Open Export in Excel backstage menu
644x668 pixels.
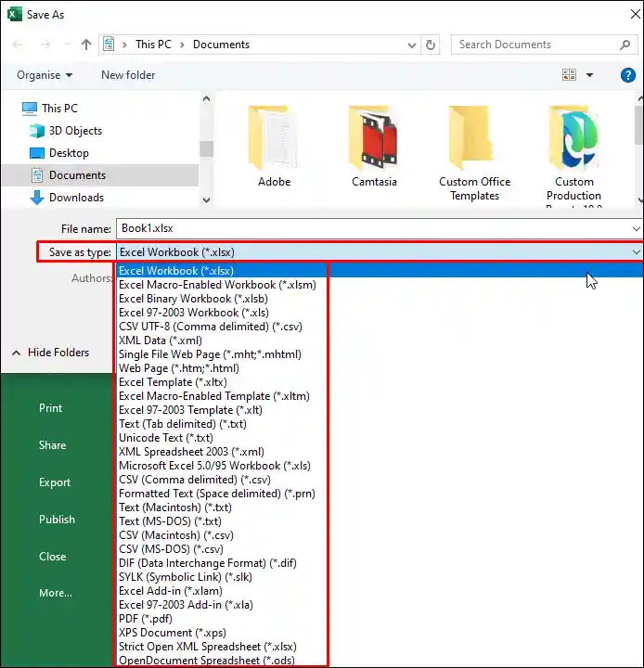(55, 482)
